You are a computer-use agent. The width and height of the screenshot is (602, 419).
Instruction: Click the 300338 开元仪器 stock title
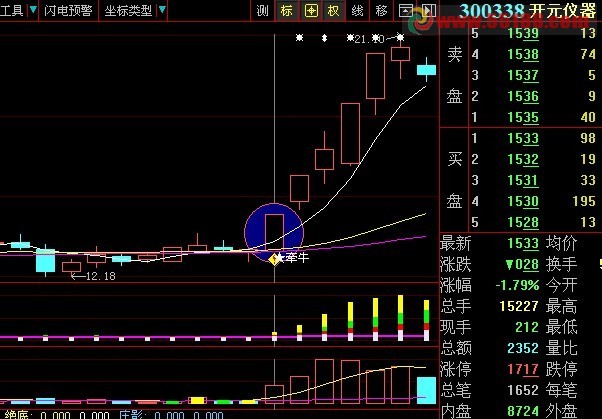pyautogui.click(x=528, y=11)
